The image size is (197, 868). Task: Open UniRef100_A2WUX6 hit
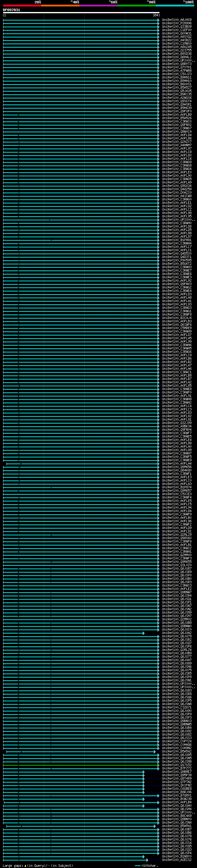(177, 98)
